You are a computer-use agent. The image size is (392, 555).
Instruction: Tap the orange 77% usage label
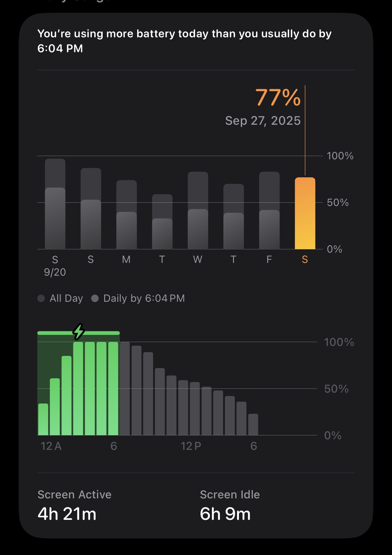[278, 98]
